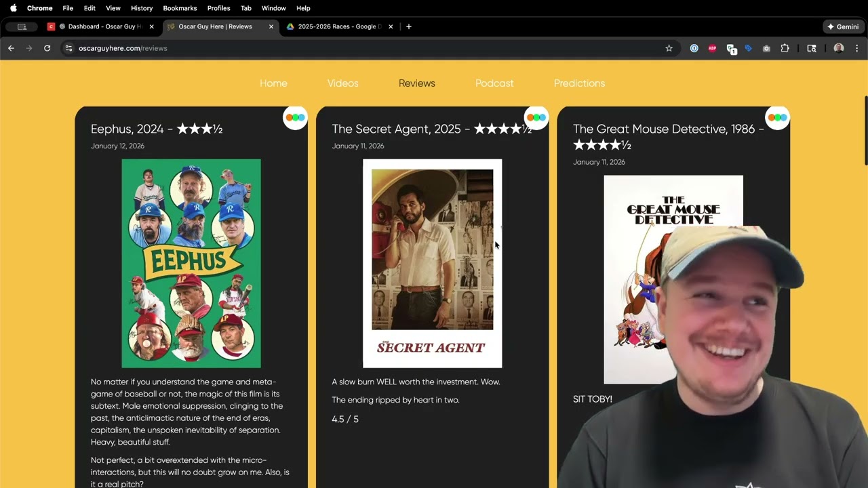
Task: Click Letterboxd icon on Eephus card
Action: pyautogui.click(x=295, y=117)
